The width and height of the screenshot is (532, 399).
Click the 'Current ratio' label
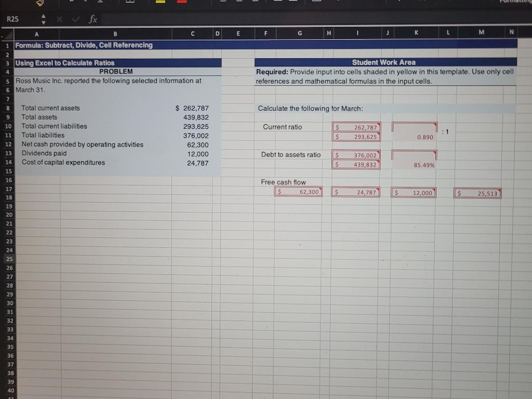[x=282, y=127]
